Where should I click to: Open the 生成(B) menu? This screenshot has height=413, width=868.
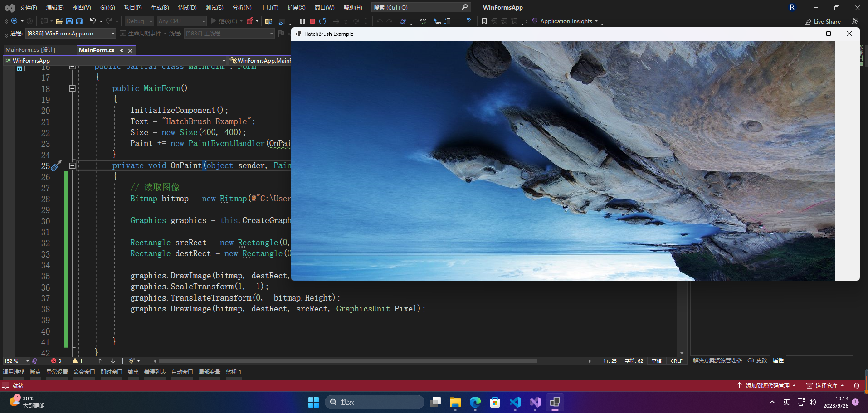pyautogui.click(x=160, y=8)
